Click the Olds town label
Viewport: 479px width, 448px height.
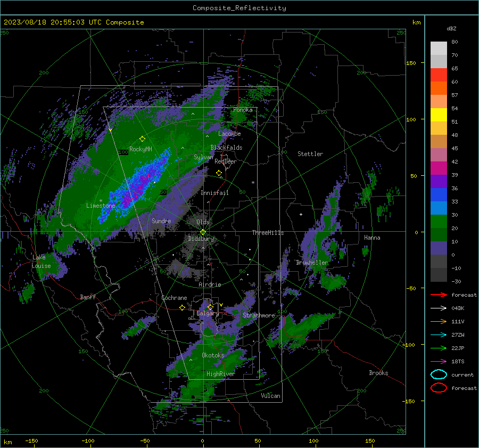point(203,222)
